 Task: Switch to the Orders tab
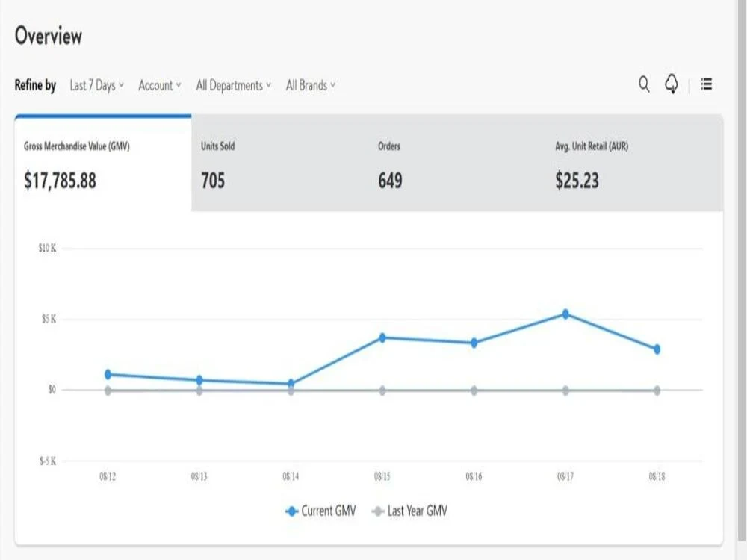pos(457,164)
